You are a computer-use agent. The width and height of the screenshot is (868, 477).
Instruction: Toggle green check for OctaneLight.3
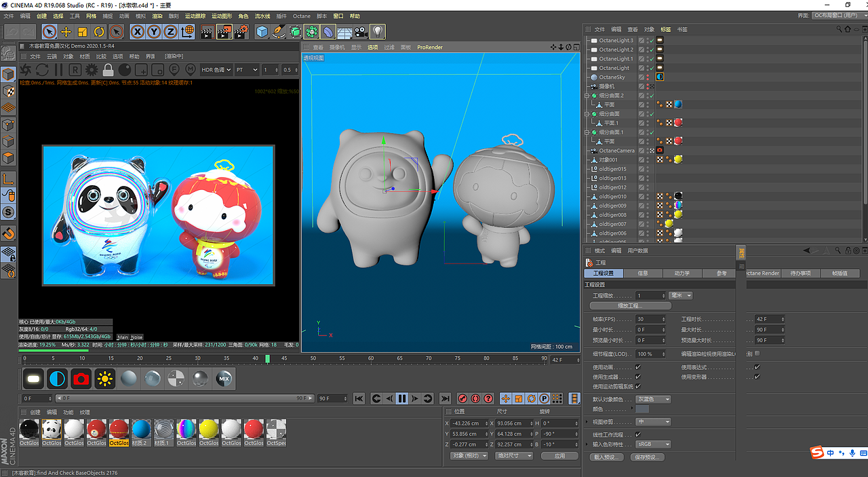tap(650, 41)
